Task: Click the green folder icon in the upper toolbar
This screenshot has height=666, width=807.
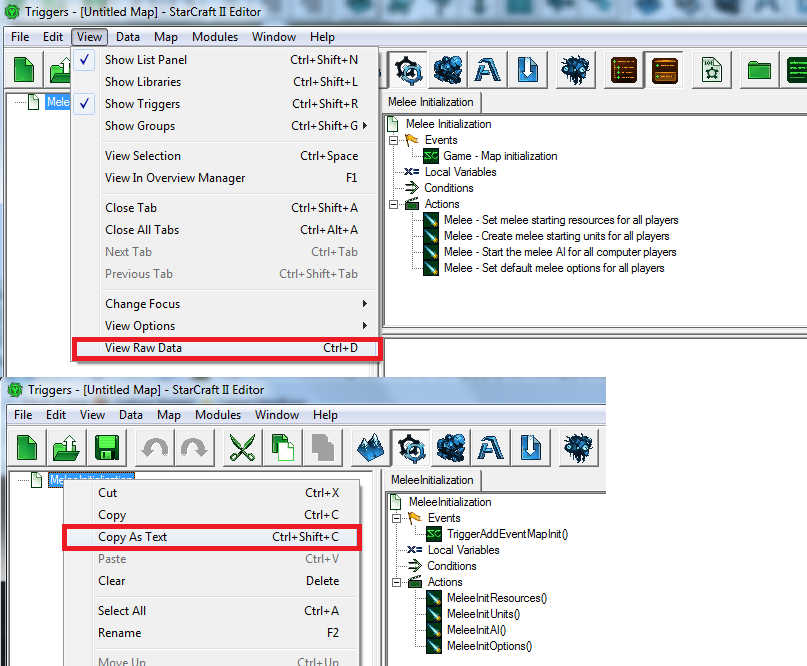Action: click(x=759, y=69)
